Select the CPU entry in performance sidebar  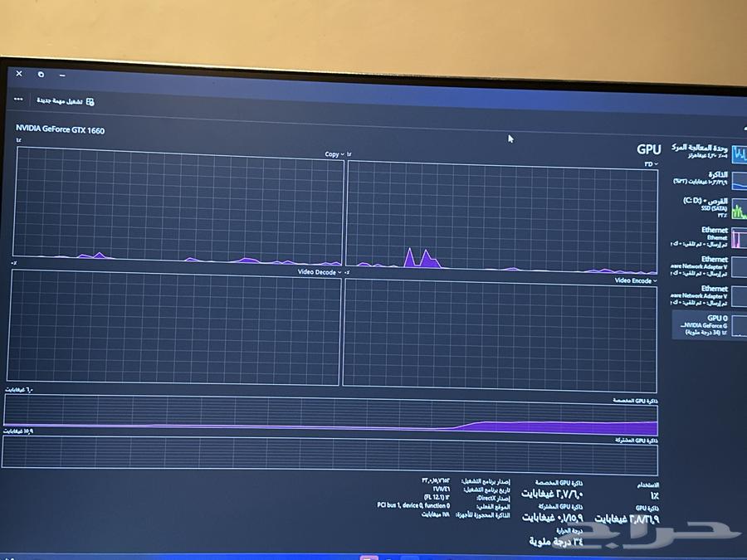pos(709,152)
